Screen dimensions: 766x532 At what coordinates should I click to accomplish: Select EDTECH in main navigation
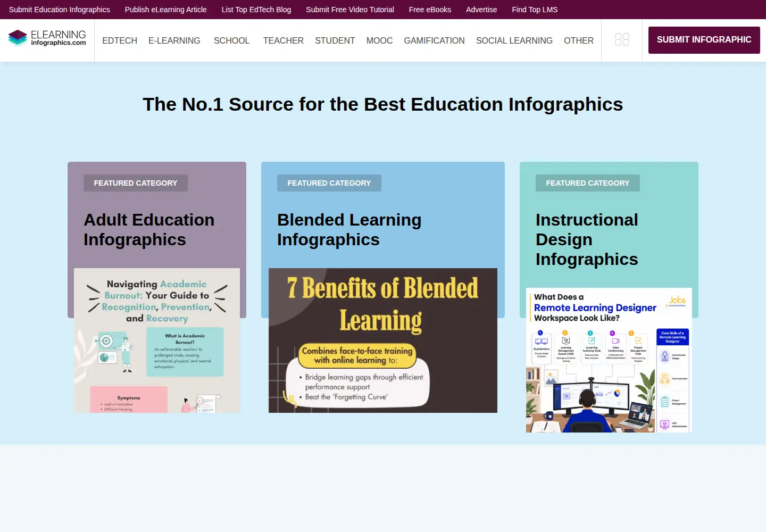pos(120,40)
